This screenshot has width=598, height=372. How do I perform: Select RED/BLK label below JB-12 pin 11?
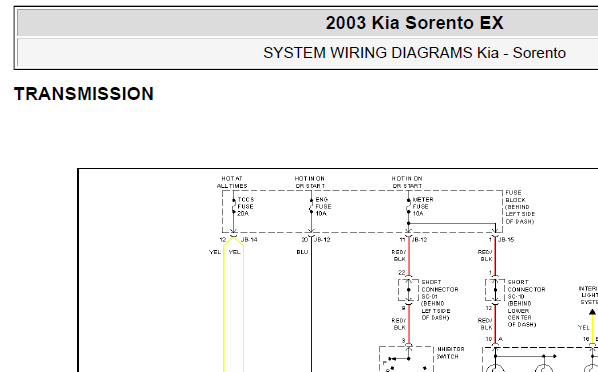tap(399, 255)
